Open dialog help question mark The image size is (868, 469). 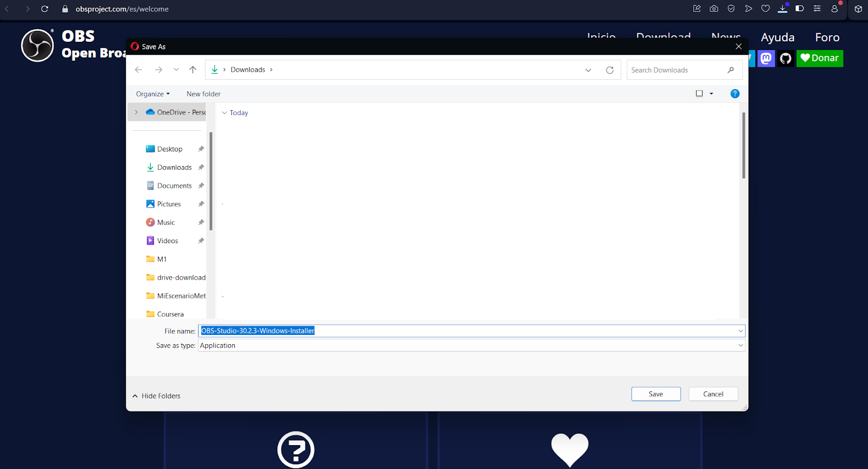[x=735, y=93]
